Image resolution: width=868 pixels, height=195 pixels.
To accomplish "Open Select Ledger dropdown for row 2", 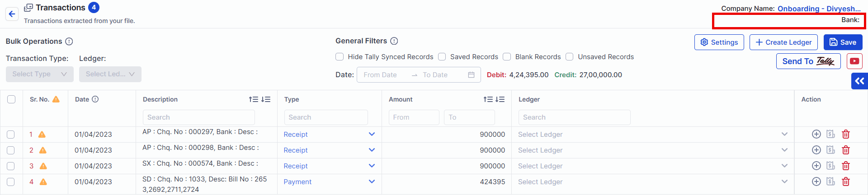I will click(x=653, y=150).
